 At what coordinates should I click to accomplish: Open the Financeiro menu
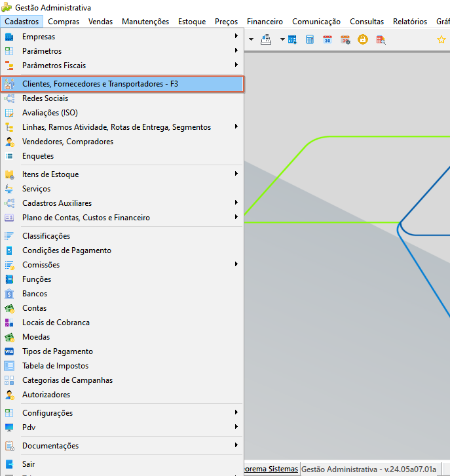[x=265, y=22]
